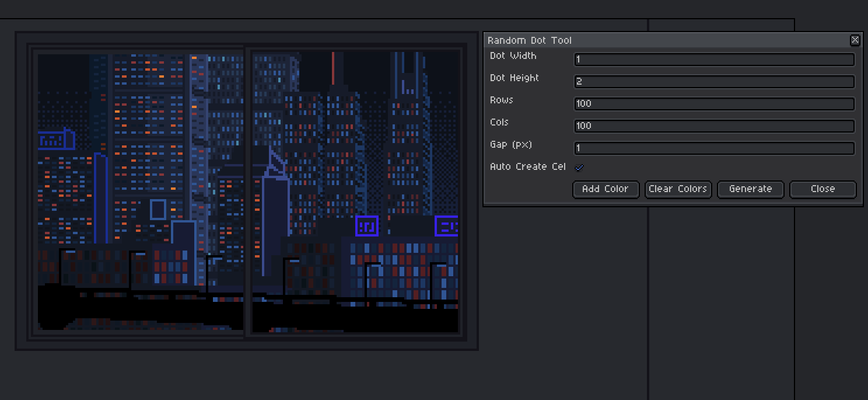Image resolution: width=868 pixels, height=400 pixels.
Task: Close the Random Dot Tool with X icon
Action: click(855, 40)
